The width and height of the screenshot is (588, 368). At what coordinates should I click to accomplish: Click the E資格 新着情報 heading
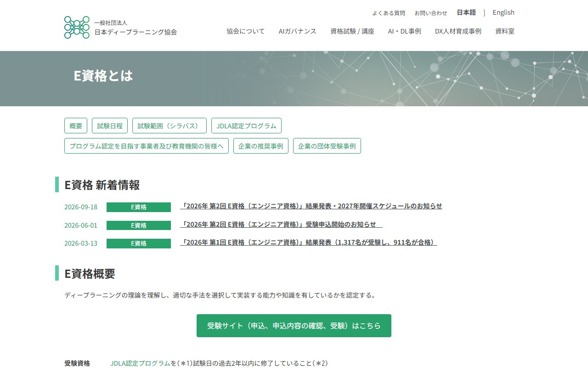(x=102, y=185)
